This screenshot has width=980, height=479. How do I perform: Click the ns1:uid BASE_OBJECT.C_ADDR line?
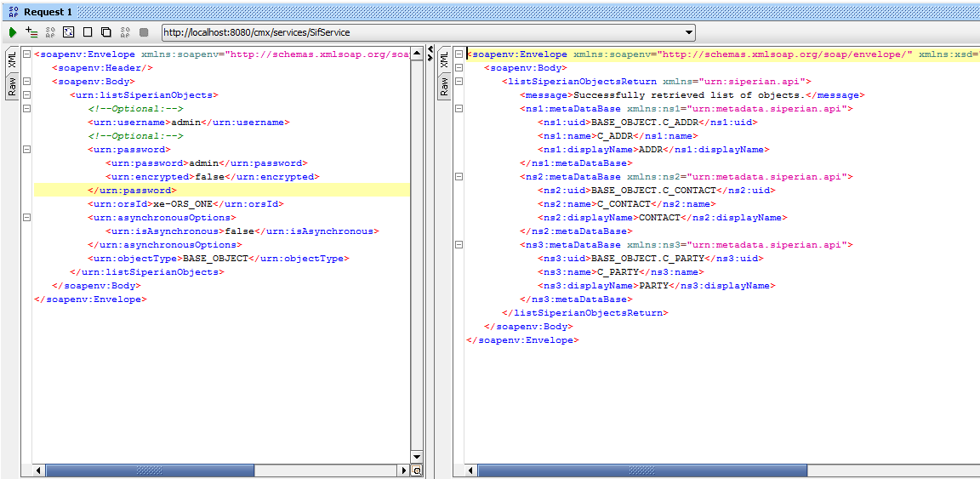[647, 123]
